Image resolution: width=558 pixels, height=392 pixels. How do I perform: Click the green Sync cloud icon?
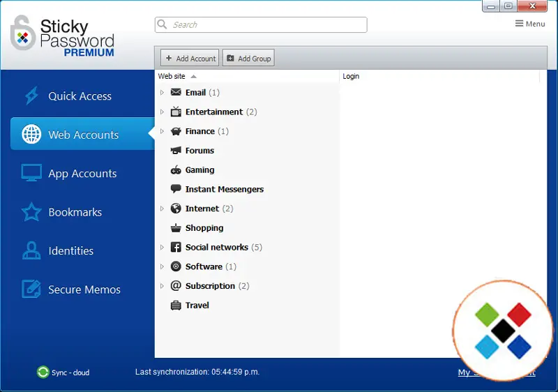(x=43, y=372)
